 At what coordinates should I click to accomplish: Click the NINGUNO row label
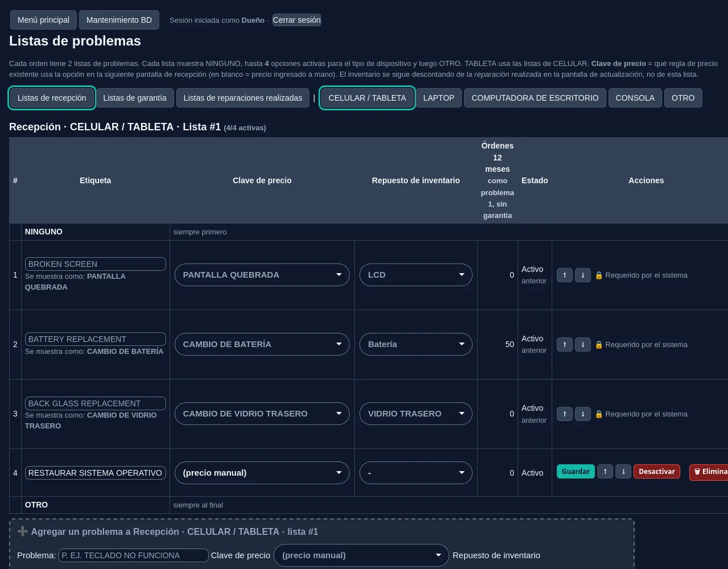tap(44, 232)
